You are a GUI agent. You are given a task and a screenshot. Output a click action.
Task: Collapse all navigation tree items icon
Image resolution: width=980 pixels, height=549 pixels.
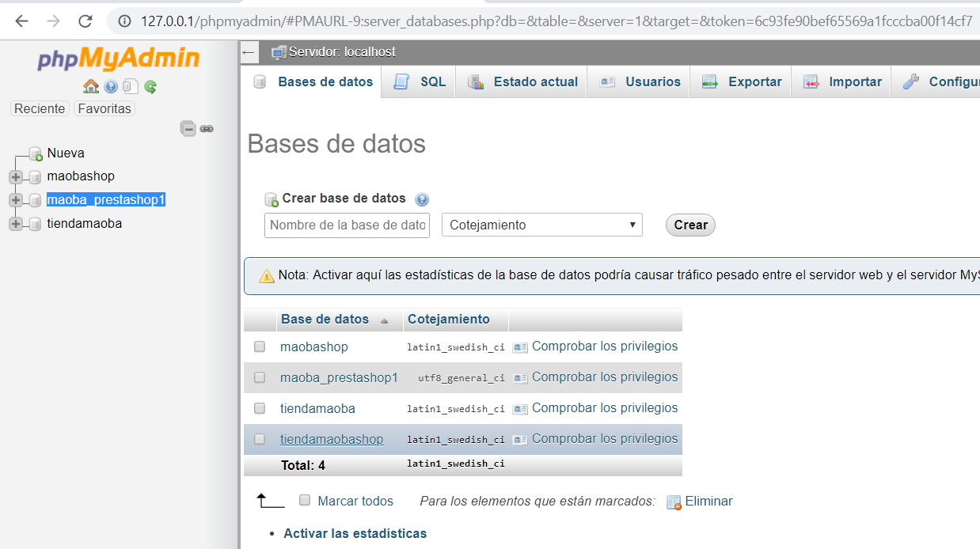[188, 128]
